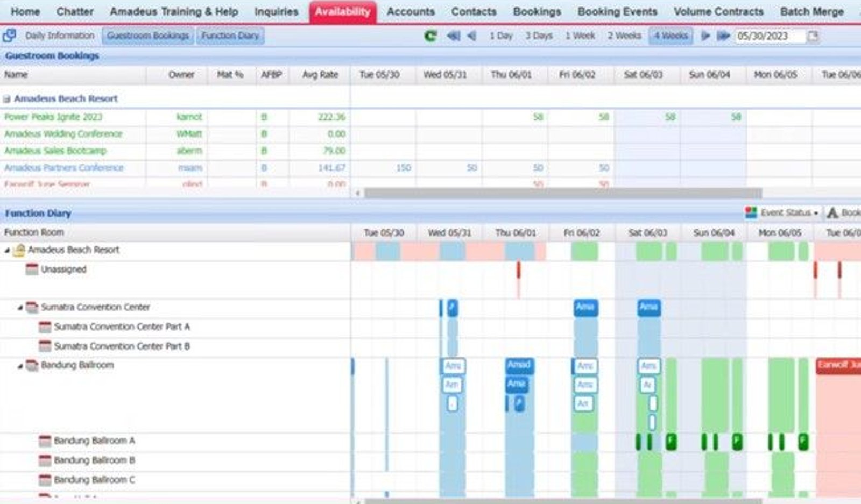
Task: Click Sumatra Convention Center room icon
Action: (x=32, y=307)
